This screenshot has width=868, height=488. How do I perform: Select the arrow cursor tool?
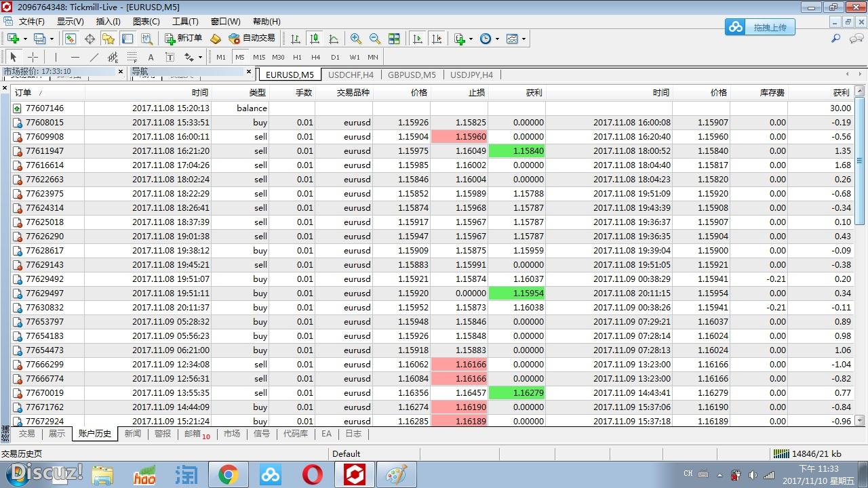tap(13, 57)
